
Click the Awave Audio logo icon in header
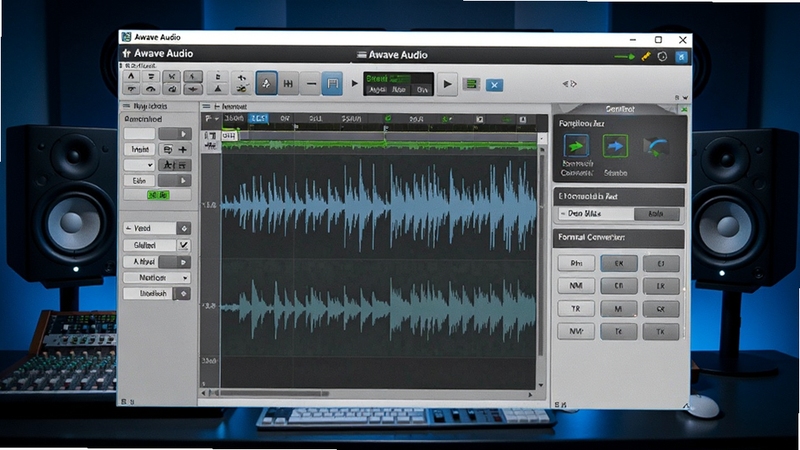[127, 53]
